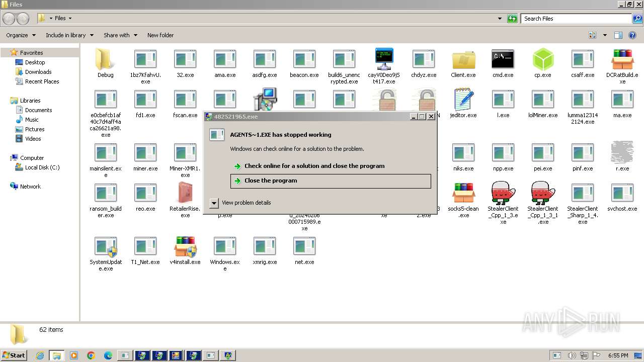Select the xmrig.exe file icon
The image size is (644, 362).
tap(265, 246)
